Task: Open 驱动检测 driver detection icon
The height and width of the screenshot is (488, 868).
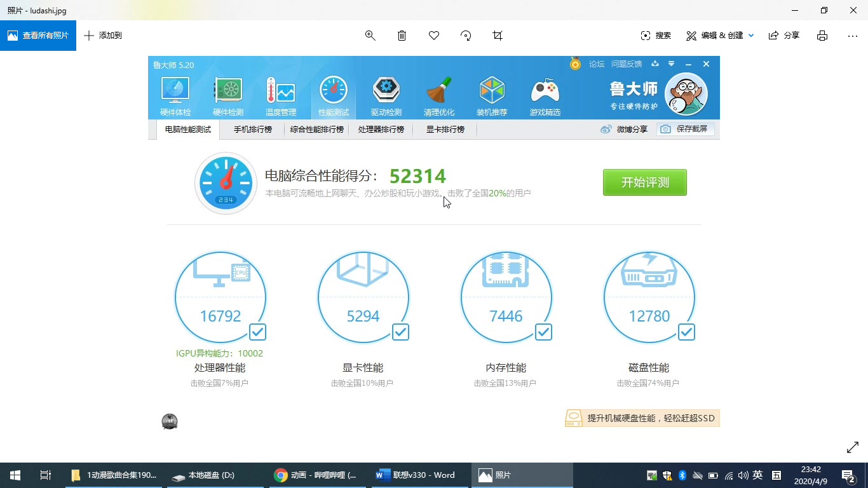Action: click(386, 96)
